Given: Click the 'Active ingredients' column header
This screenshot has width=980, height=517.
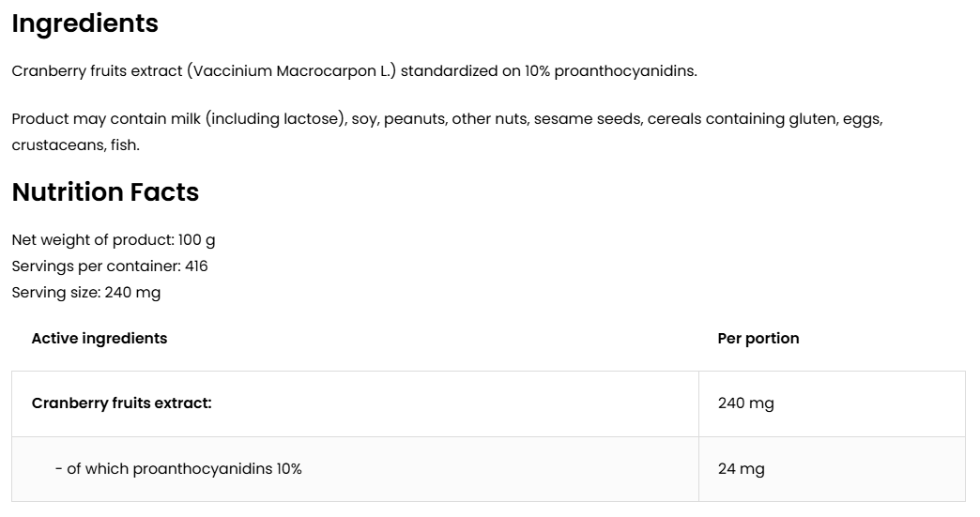Looking at the screenshot, I should pos(100,339).
